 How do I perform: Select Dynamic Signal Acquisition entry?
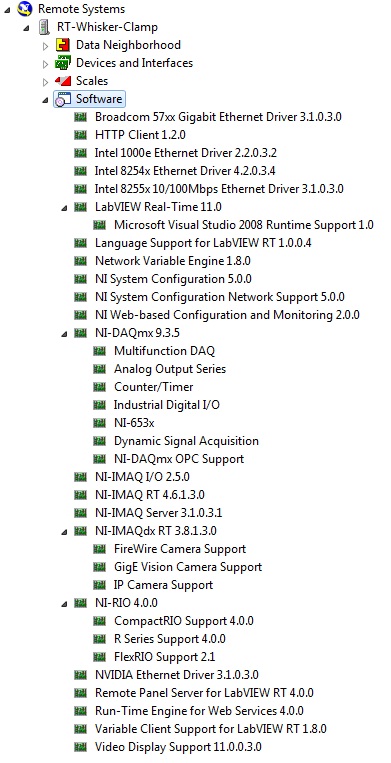click(x=186, y=441)
